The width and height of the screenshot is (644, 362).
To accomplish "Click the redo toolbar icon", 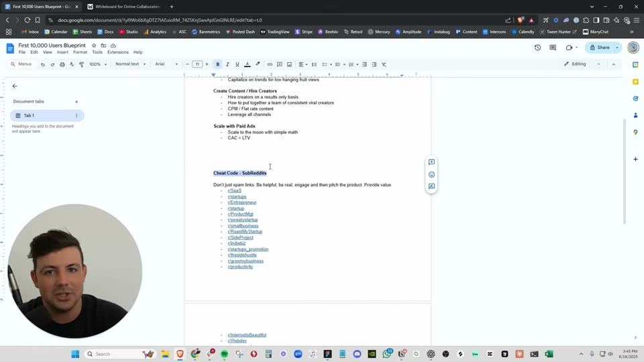I will click(x=52, y=64).
